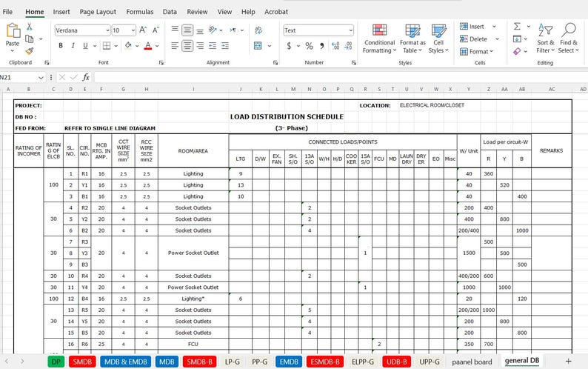This screenshot has height=369, width=588.
Task: Click Decrease Indent icon
Action: click(x=213, y=46)
